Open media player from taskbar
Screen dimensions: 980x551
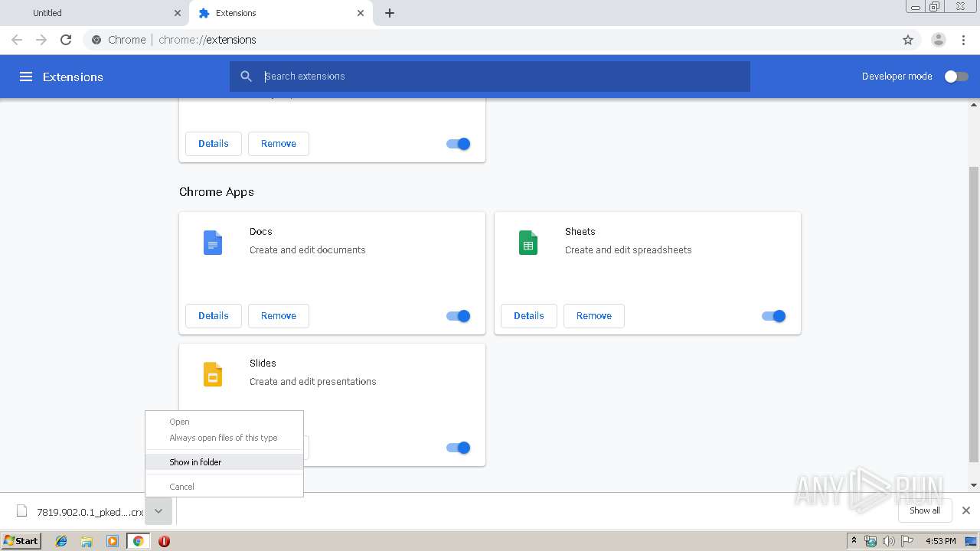click(113, 541)
